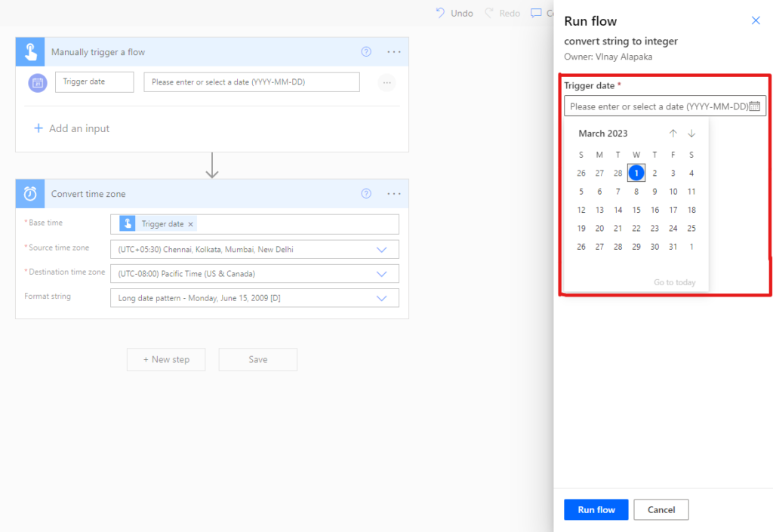Screen dimensions: 773x532
Task: Select March 21 in the calendar
Action: pyautogui.click(x=617, y=228)
